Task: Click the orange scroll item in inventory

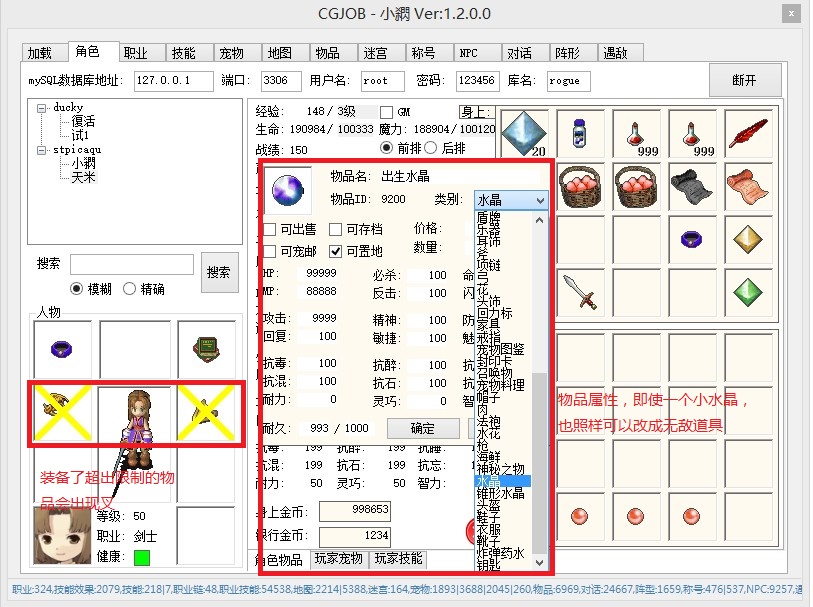Action: 751,186
